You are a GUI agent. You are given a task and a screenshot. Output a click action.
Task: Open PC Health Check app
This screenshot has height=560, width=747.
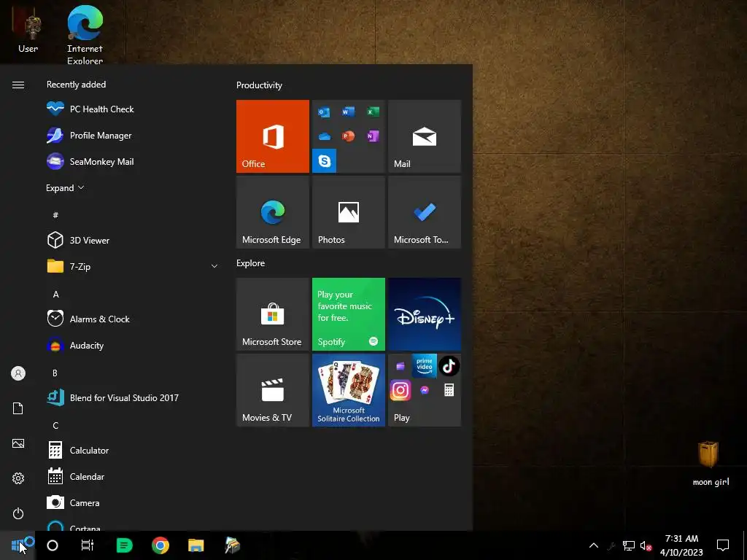pyautogui.click(x=132, y=109)
